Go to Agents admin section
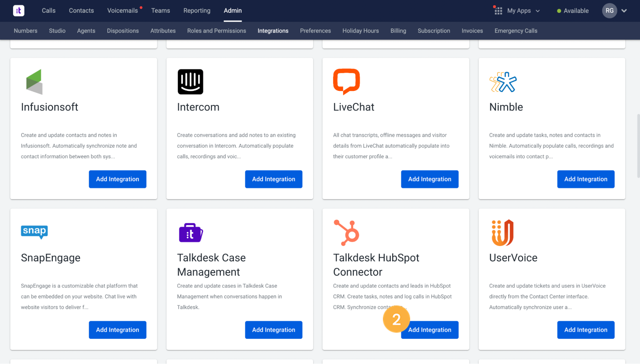640x364 pixels. pyautogui.click(x=86, y=31)
